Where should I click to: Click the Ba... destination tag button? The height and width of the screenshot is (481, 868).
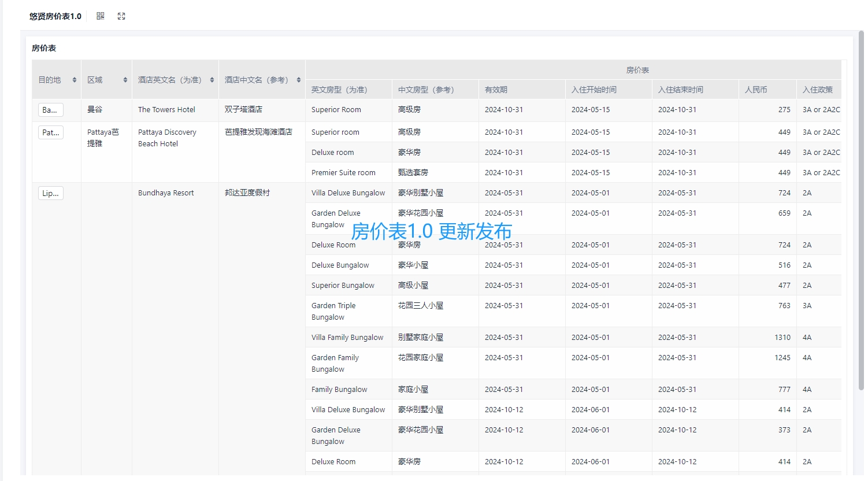pyautogui.click(x=50, y=109)
